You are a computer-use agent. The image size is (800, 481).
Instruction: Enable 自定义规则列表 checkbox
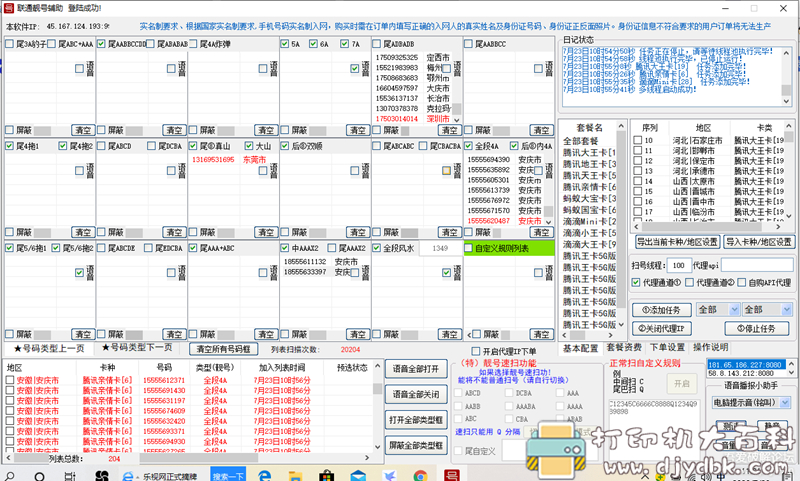468,248
